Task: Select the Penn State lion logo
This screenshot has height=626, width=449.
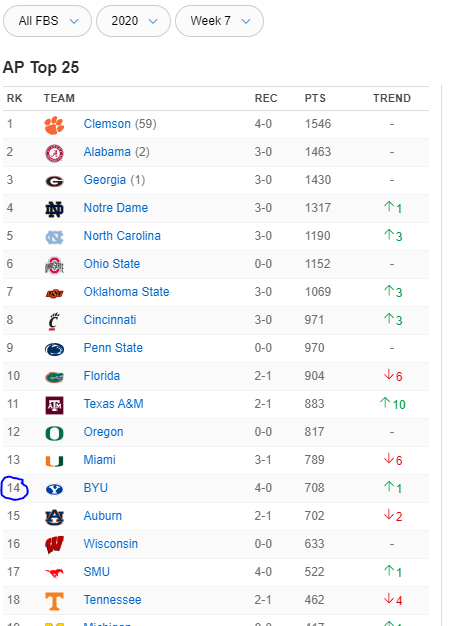Action: 54,349
